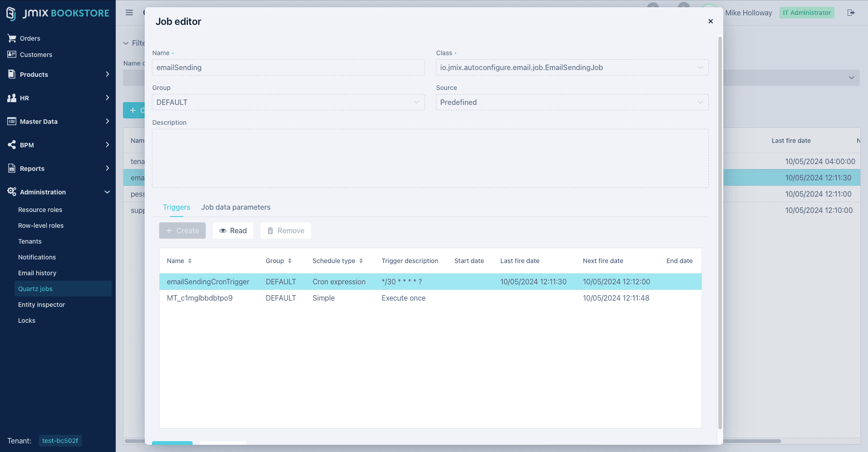Click the BPM share-nodes icon

point(12,145)
